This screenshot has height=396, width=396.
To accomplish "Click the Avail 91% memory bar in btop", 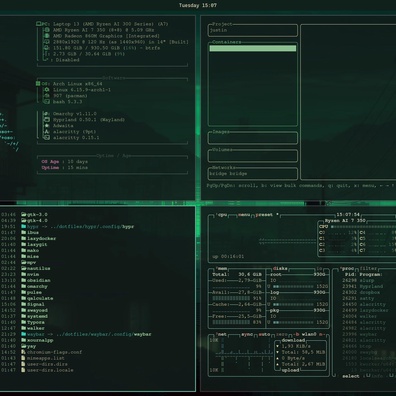I will (232, 298).
